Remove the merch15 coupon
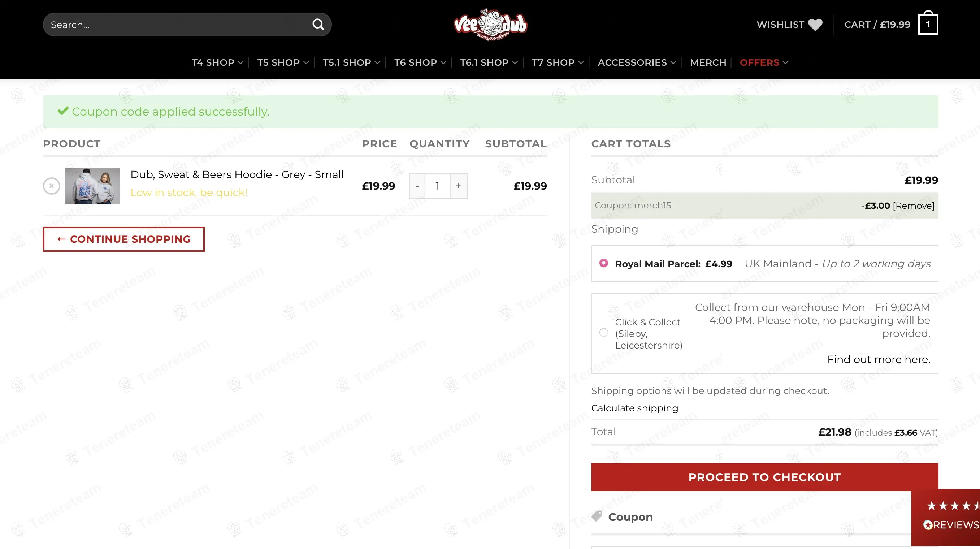 coord(913,206)
